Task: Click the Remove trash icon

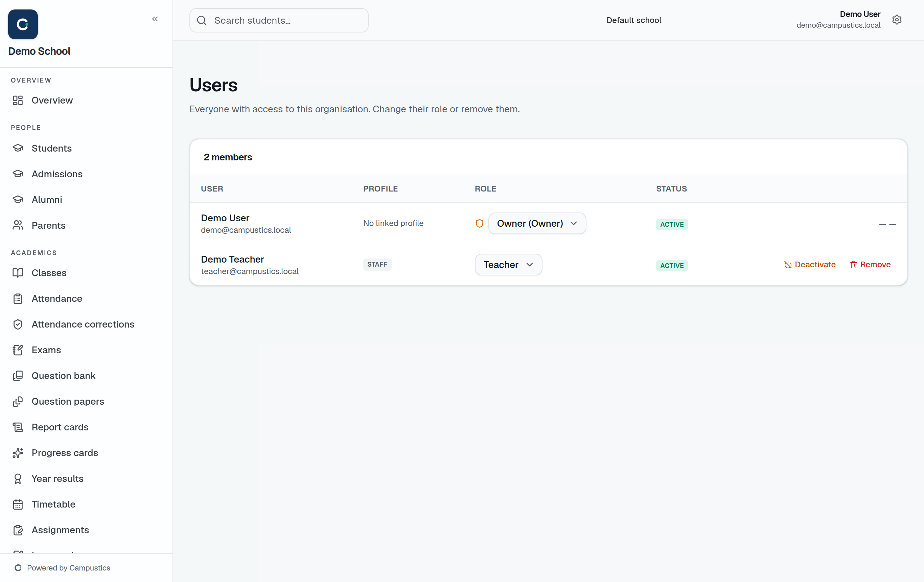Action: (x=853, y=265)
